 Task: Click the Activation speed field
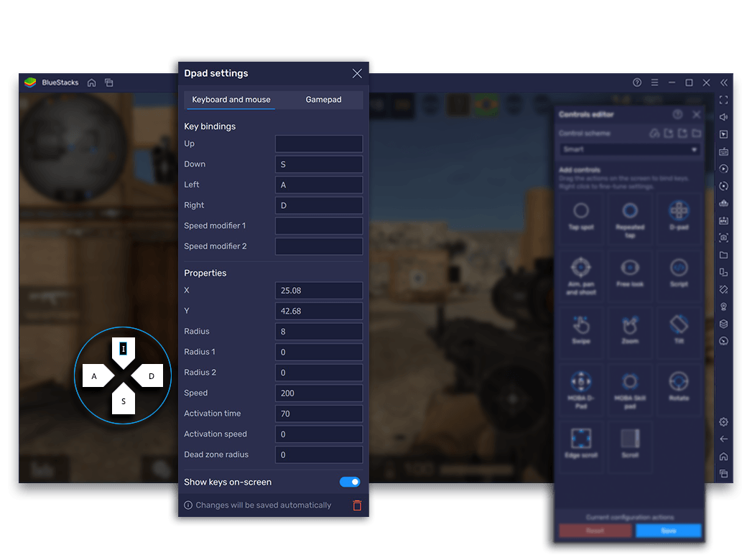pos(319,434)
